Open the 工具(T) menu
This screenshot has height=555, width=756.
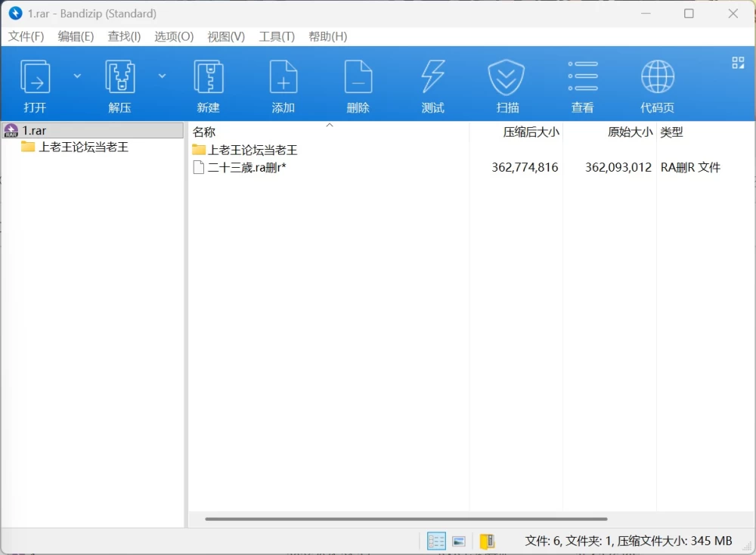click(x=277, y=36)
